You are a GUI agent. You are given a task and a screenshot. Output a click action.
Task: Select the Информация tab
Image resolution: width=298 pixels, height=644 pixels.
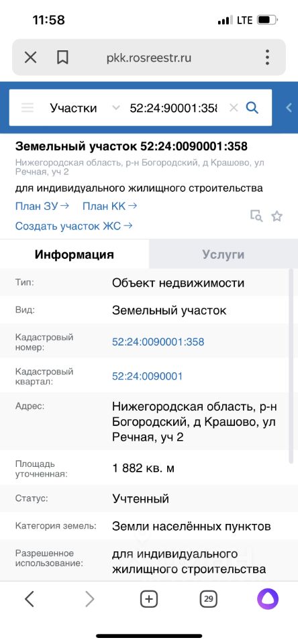(74, 254)
